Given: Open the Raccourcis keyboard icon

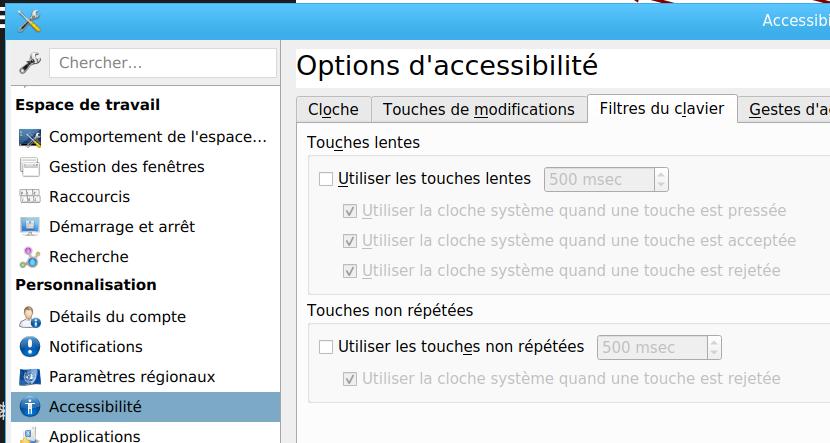Looking at the screenshot, I should pyautogui.click(x=30, y=196).
